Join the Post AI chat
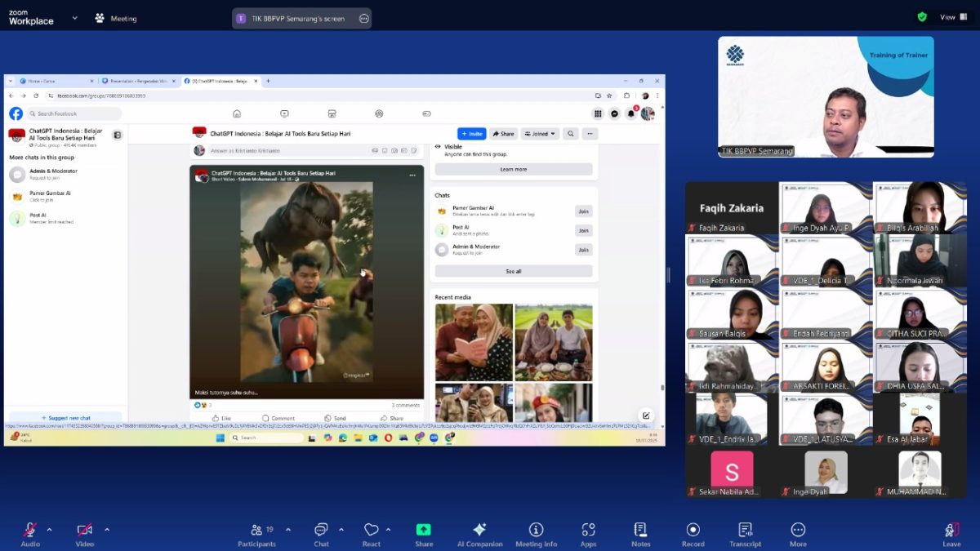The width and height of the screenshot is (980, 551). click(583, 230)
